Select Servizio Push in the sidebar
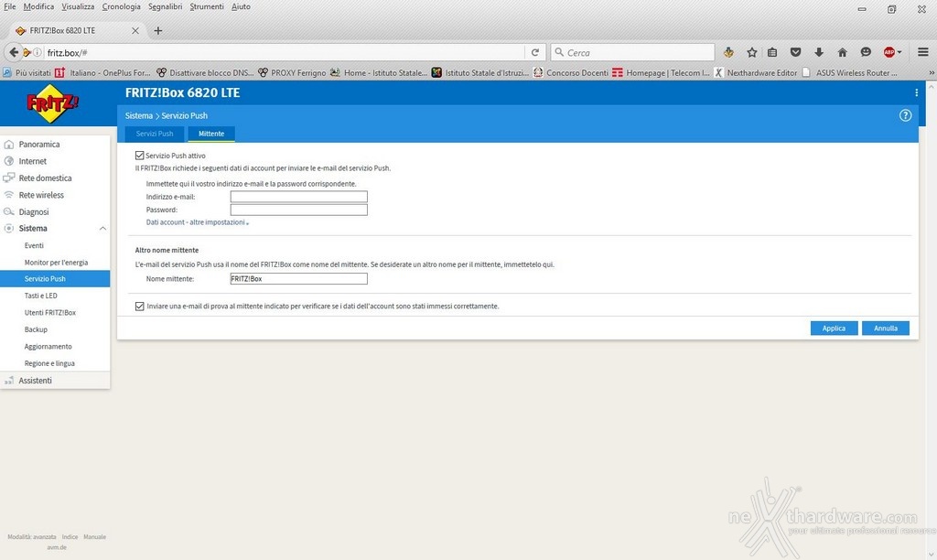Image resolution: width=937 pixels, height=560 pixels. point(55,278)
